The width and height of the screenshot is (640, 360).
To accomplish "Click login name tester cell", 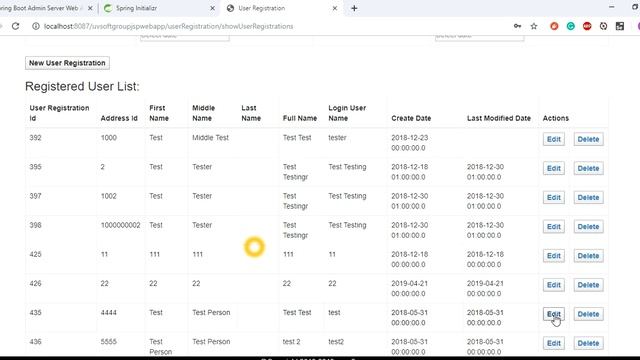I will tap(337, 138).
